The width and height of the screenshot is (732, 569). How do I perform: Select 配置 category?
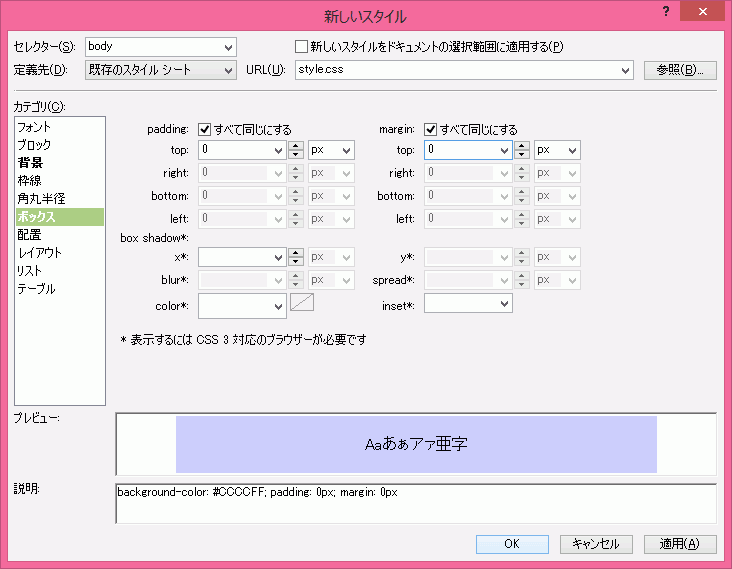[59, 235]
